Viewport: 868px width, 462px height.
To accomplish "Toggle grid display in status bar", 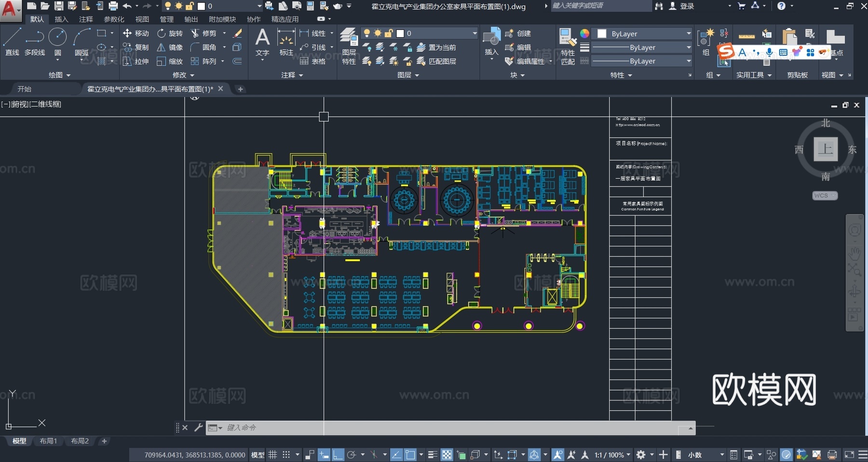I will (x=273, y=455).
